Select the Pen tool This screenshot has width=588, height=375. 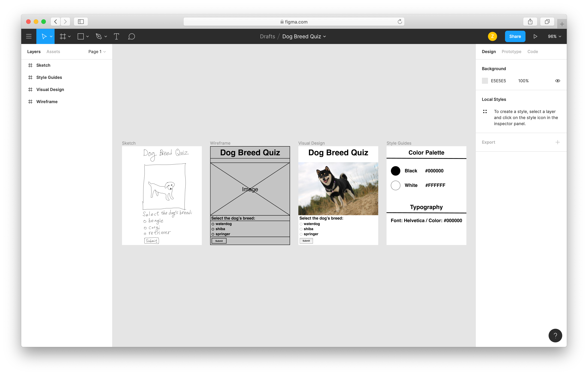(x=99, y=36)
